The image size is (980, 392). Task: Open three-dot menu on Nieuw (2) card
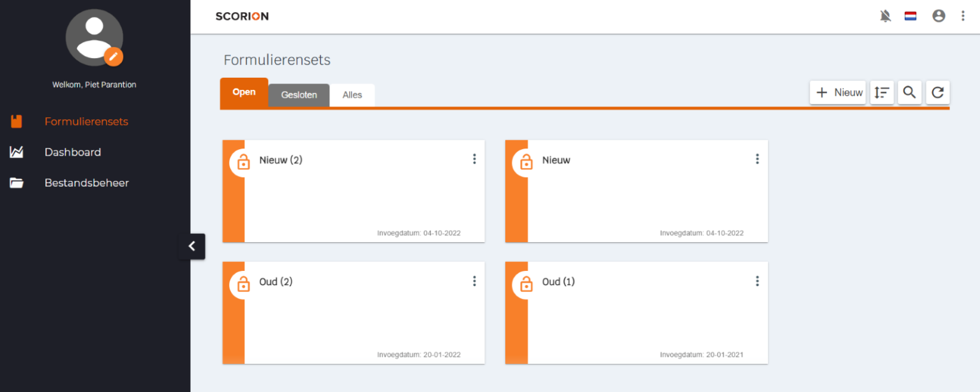point(474,159)
